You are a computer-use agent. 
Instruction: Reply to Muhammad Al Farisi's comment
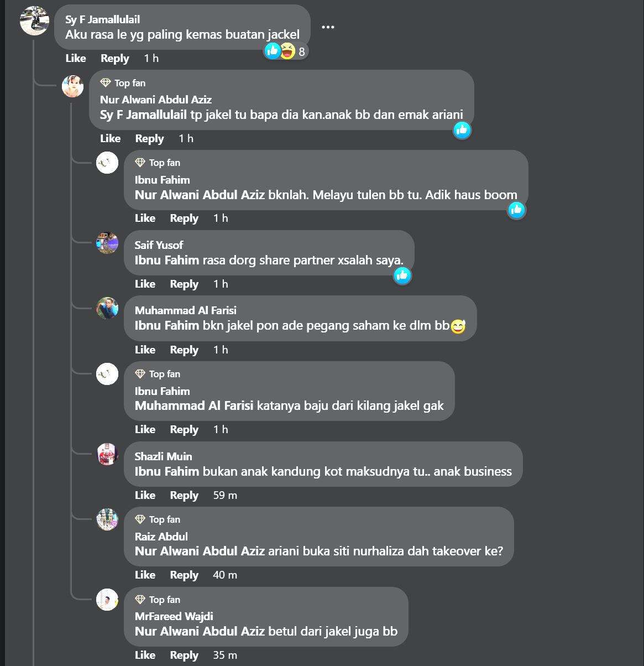tap(184, 349)
